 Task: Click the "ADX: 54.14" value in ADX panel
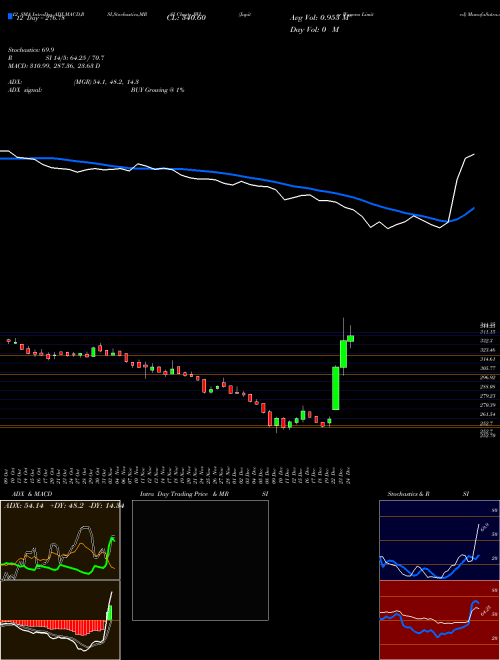click(x=24, y=506)
